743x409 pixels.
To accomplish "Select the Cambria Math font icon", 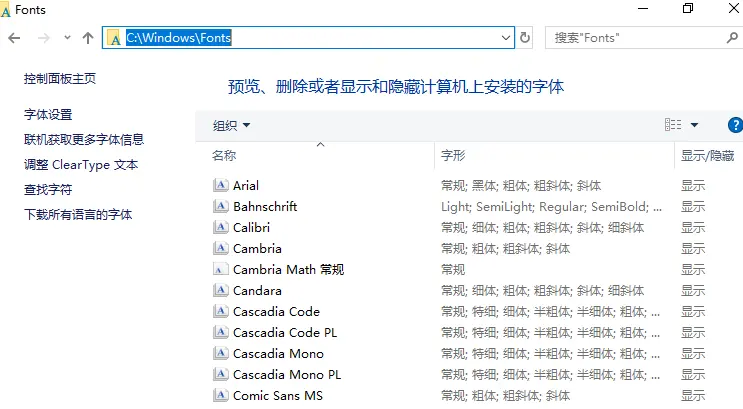I will (220, 269).
